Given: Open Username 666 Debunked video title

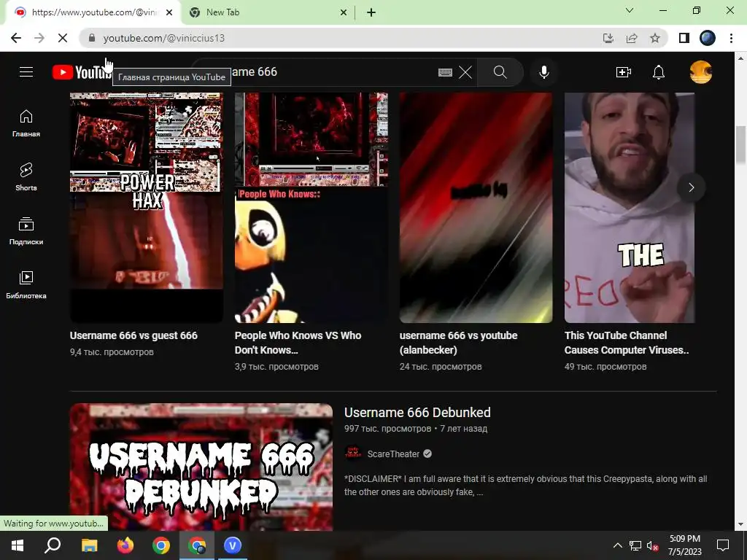Looking at the screenshot, I should [x=417, y=413].
